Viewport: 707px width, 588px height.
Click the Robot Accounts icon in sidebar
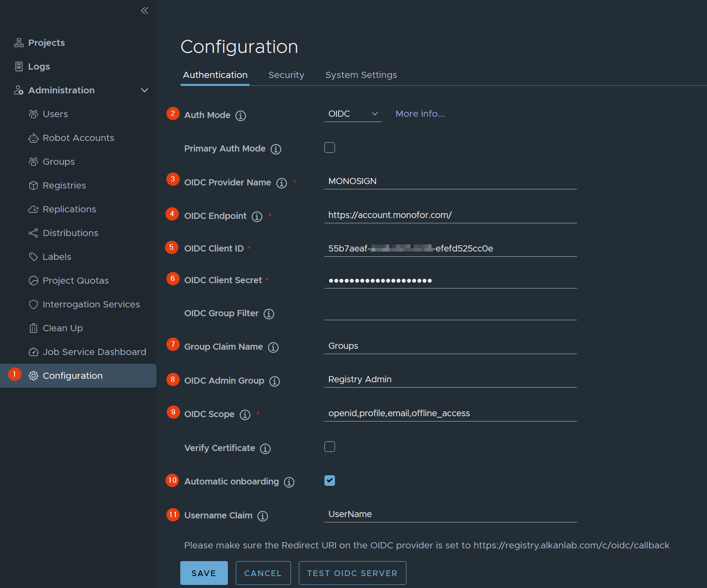(33, 138)
